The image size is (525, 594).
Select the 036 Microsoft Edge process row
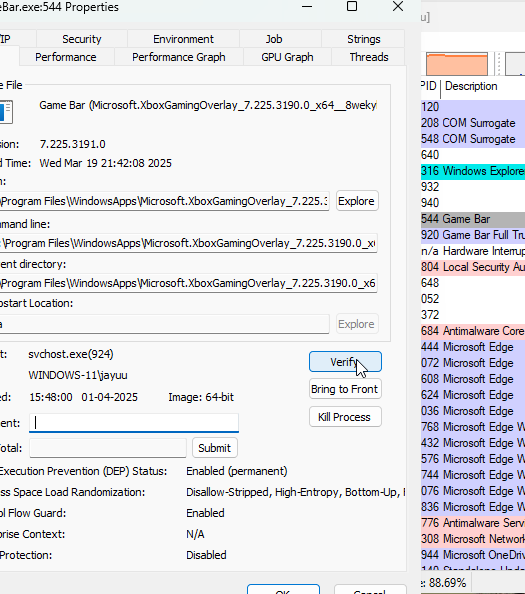[473, 411]
